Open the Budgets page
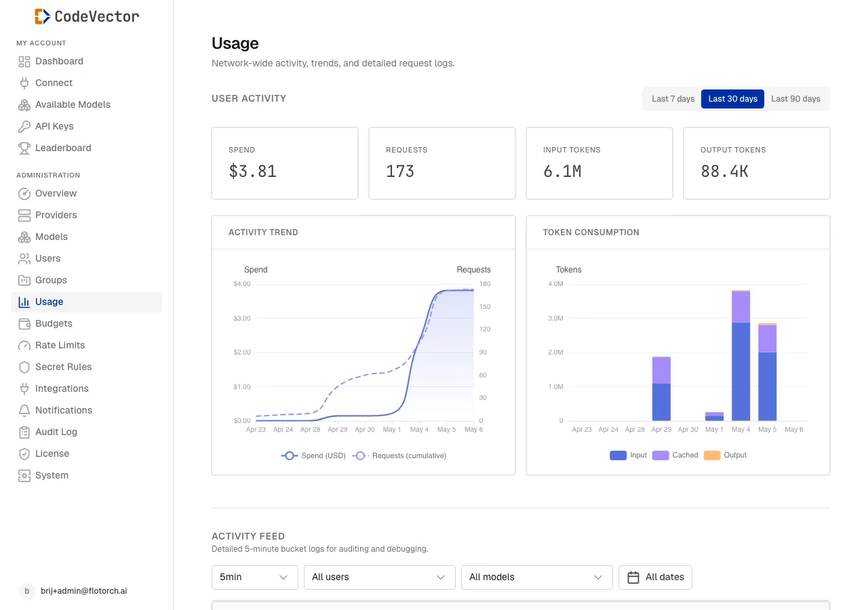Image resolution: width=868 pixels, height=610 pixels. [86, 323]
